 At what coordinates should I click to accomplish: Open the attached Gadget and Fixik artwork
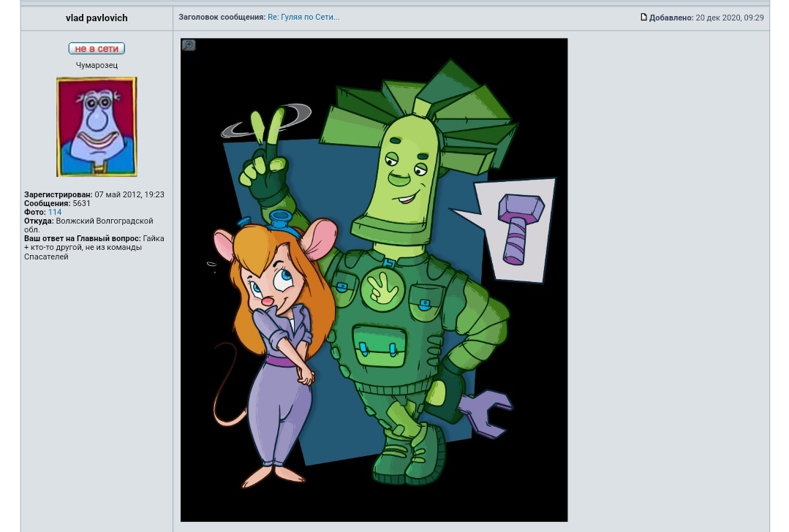pyautogui.click(x=374, y=280)
